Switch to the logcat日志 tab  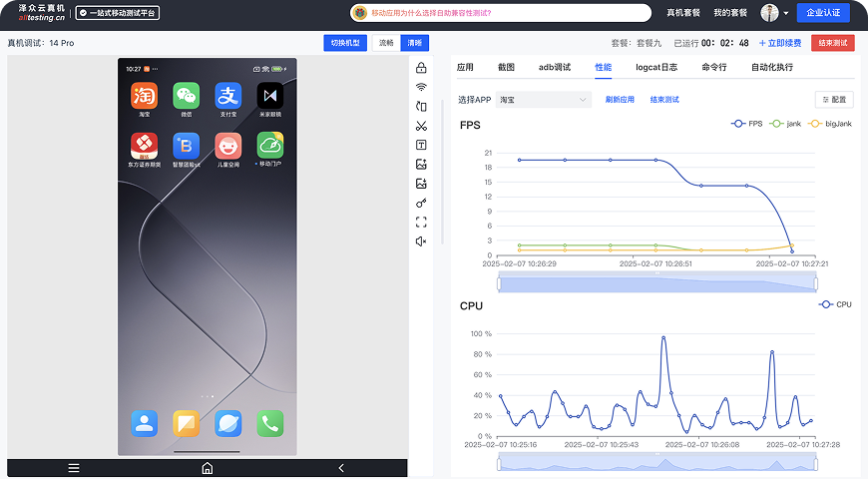[x=655, y=67]
